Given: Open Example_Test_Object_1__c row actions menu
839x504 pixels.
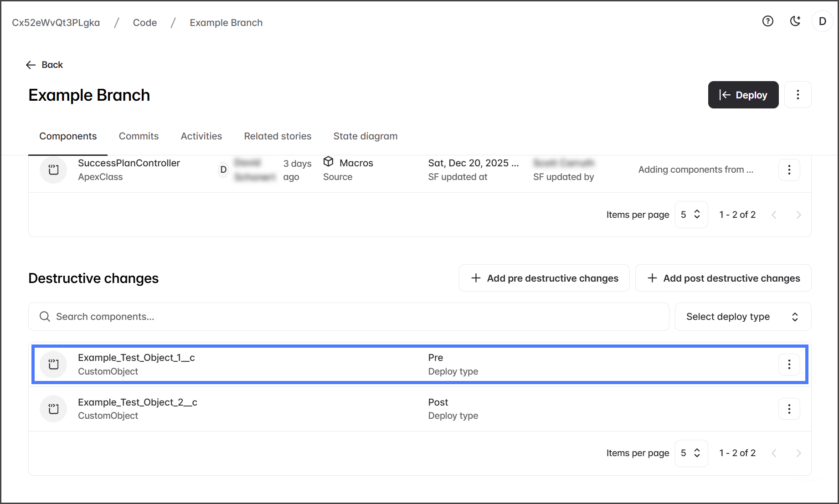Looking at the screenshot, I should pyautogui.click(x=789, y=365).
